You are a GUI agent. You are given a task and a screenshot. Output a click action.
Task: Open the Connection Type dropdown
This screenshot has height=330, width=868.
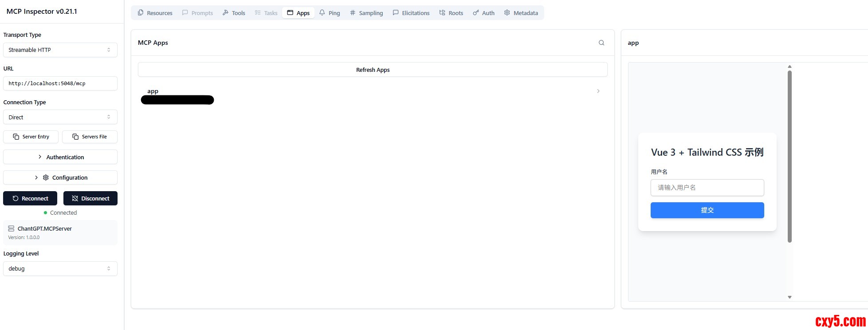[x=60, y=117]
